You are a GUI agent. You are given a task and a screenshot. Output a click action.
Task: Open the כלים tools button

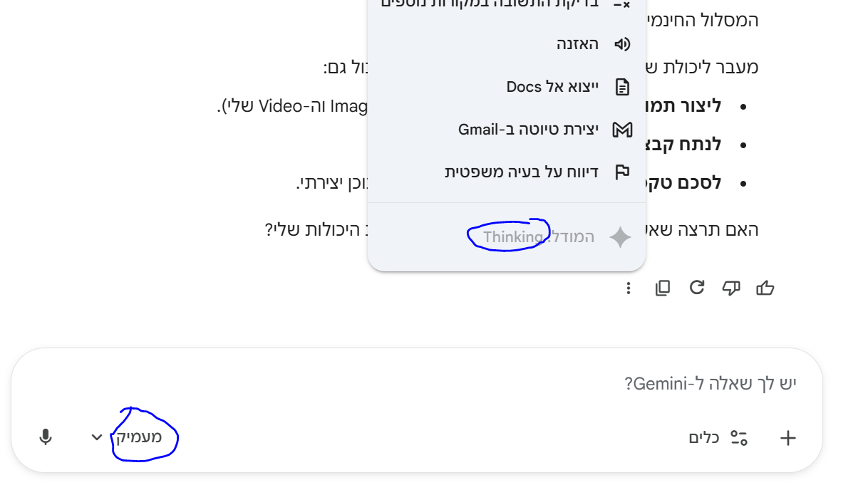point(718,438)
